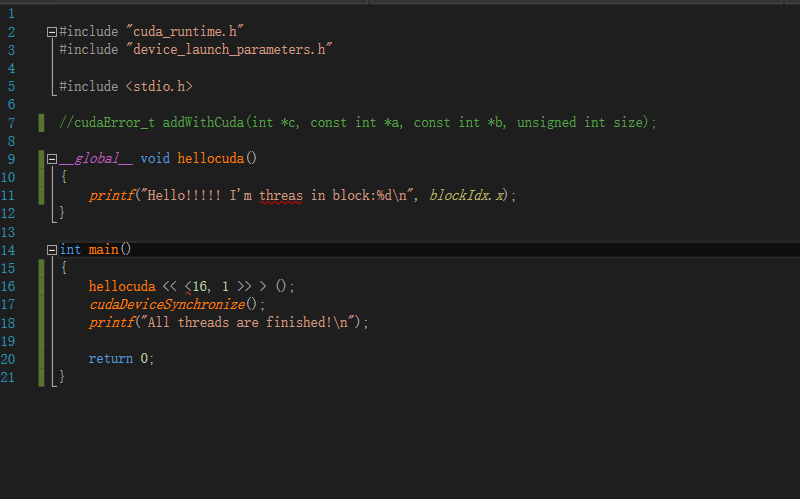
Task: Click printf on line 18
Action: click(x=111, y=322)
